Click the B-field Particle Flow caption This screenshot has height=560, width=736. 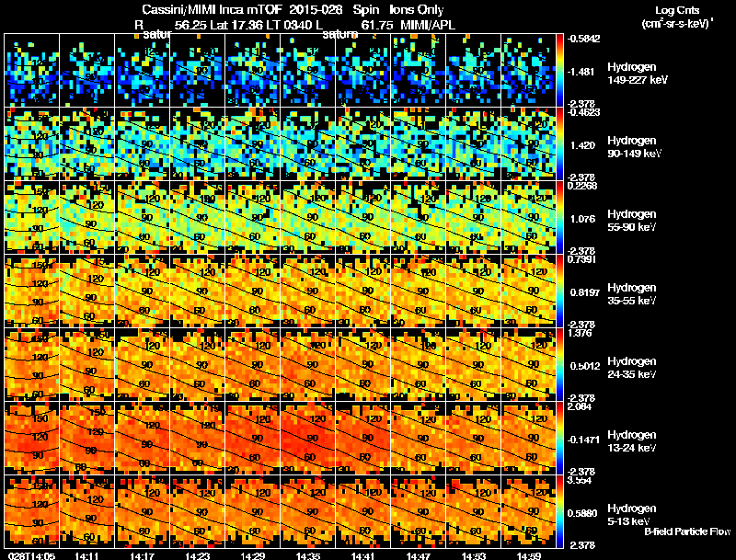[x=687, y=531]
